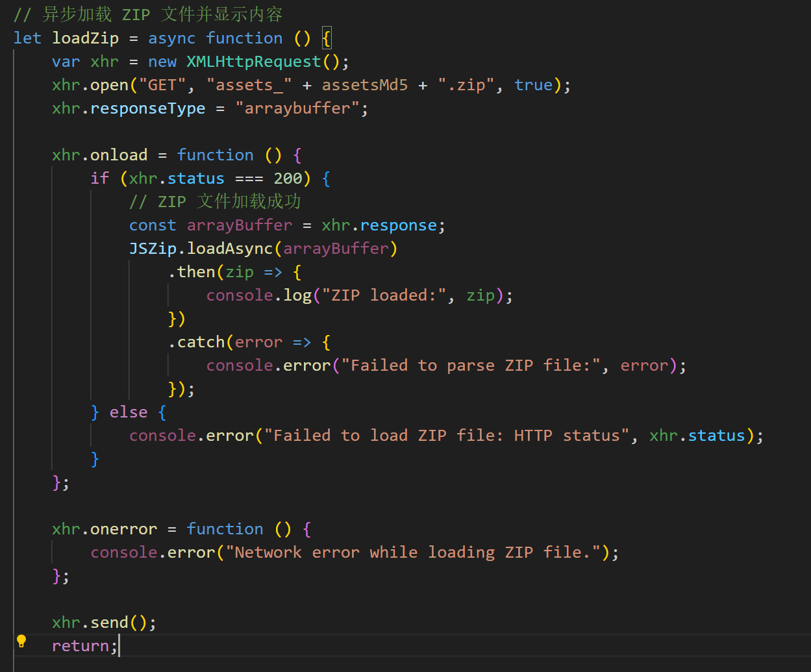
Task: Click the 'async' keyword
Action: coord(171,38)
